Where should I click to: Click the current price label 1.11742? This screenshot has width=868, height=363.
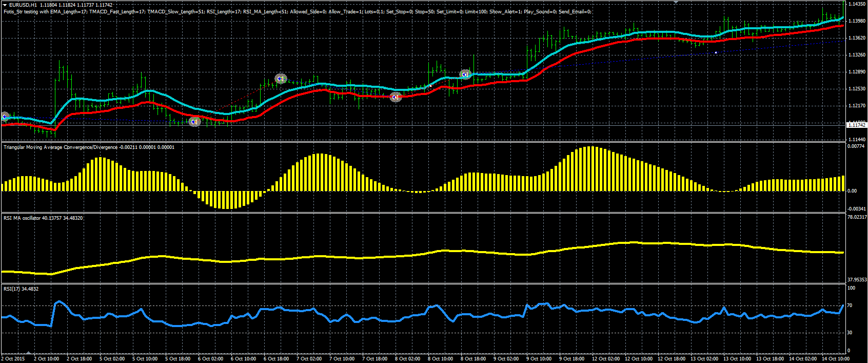(x=856, y=125)
